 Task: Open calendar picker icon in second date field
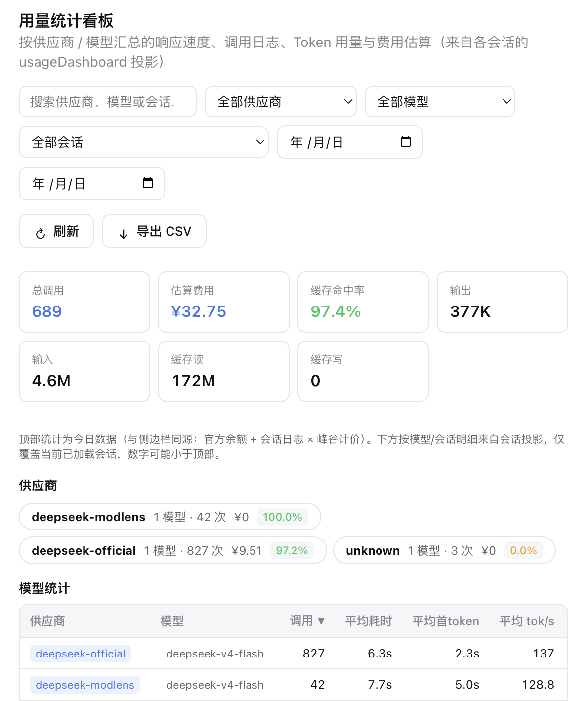[x=148, y=183]
